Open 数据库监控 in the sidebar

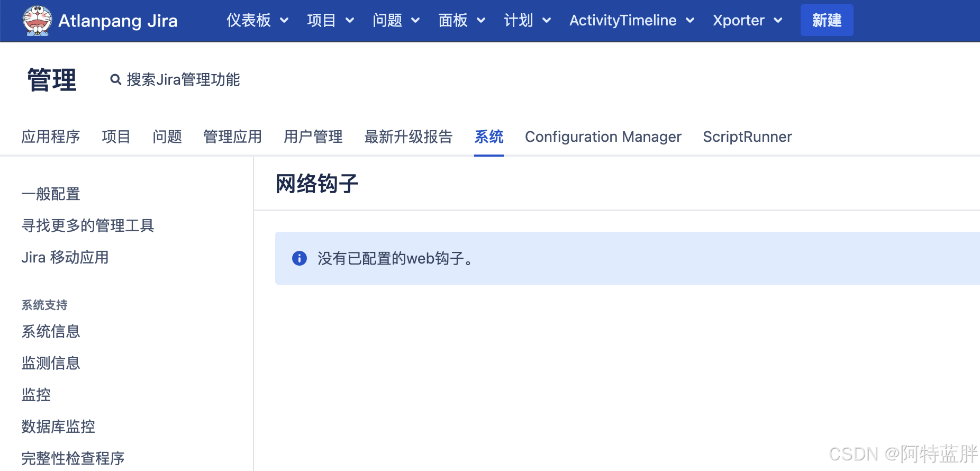click(x=58, y=427)
